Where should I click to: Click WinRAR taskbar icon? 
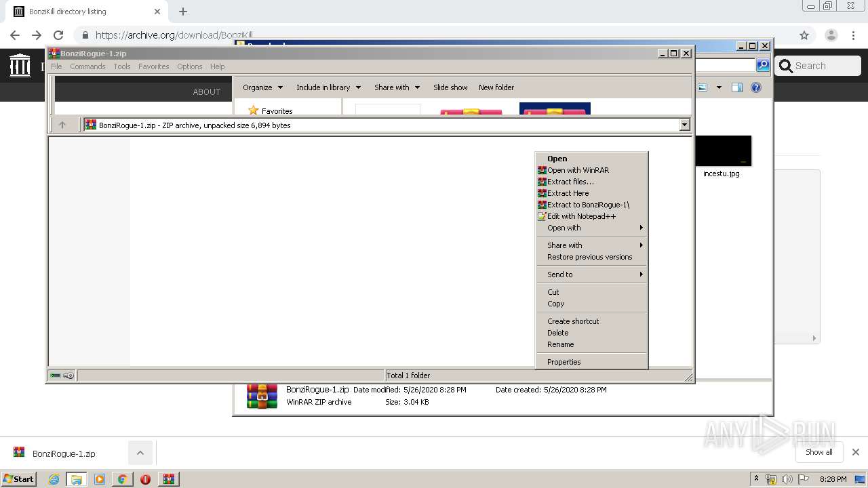pyautogui.click(x=168, y=479)
